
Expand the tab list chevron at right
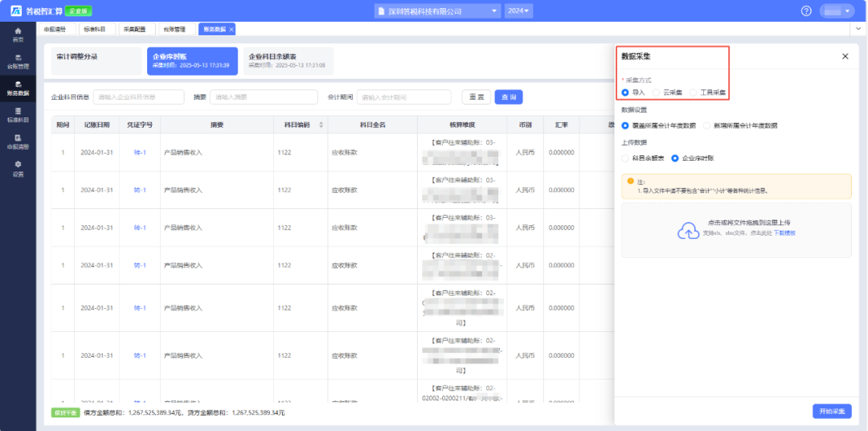[x=858, y=29]
